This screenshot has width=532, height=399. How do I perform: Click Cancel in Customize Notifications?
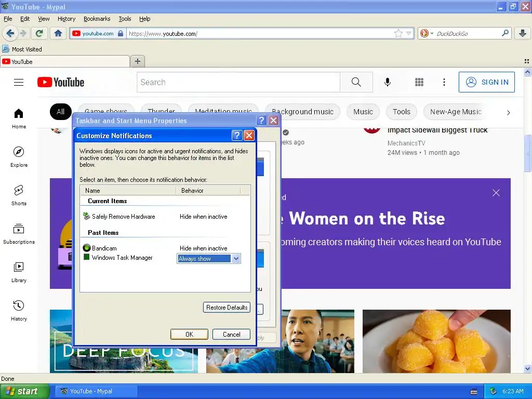click(231, 334)
